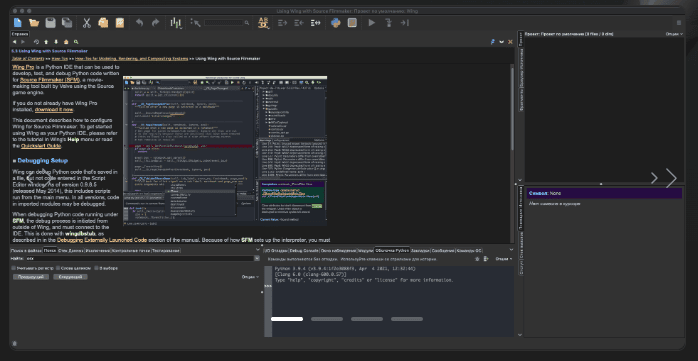
Task: Select the 'Поиск в файлах' tab
Action: point(26,251)
